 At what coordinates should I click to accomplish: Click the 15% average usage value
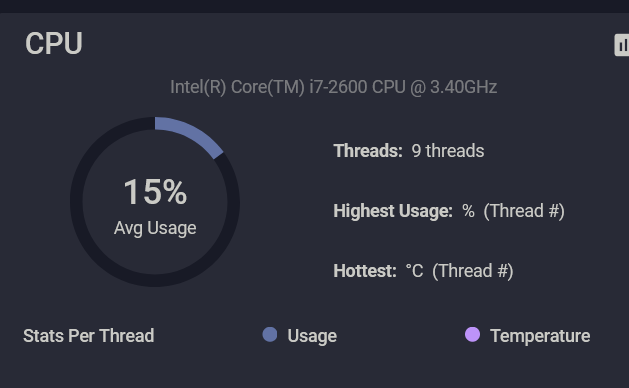click(155, 192)
